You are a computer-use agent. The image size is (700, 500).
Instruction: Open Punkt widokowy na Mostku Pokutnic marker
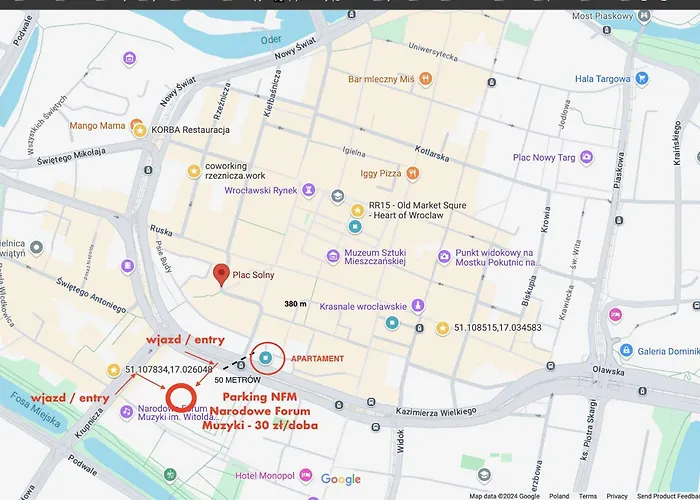point(444,257)
